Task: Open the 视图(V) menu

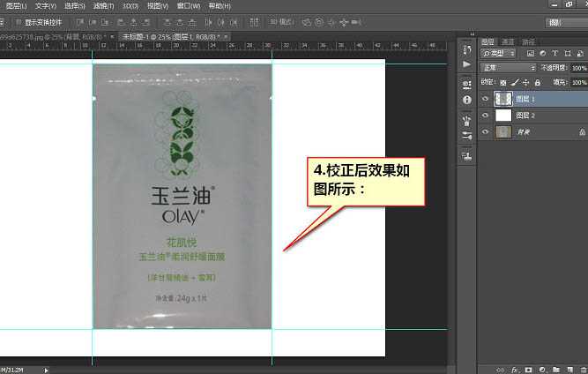Action: tap(158, 6)
